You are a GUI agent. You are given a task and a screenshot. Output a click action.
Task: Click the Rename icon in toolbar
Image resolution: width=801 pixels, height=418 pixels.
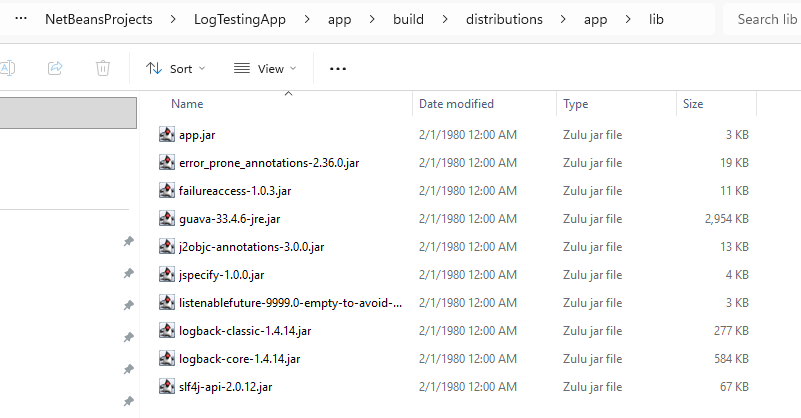pyautogui.click(x=7, y=69)
